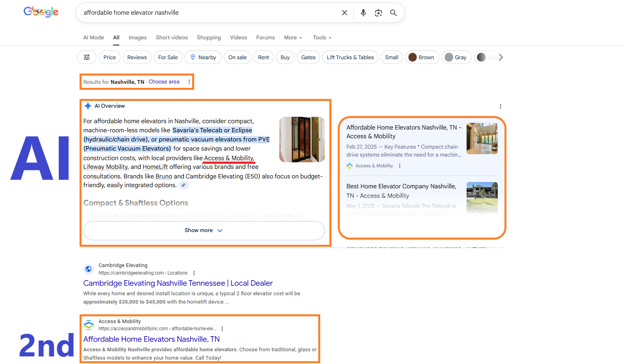Click Compact & Shaftless Options heading
Screen dimensions: 625x364
click(x=136, y=203)
